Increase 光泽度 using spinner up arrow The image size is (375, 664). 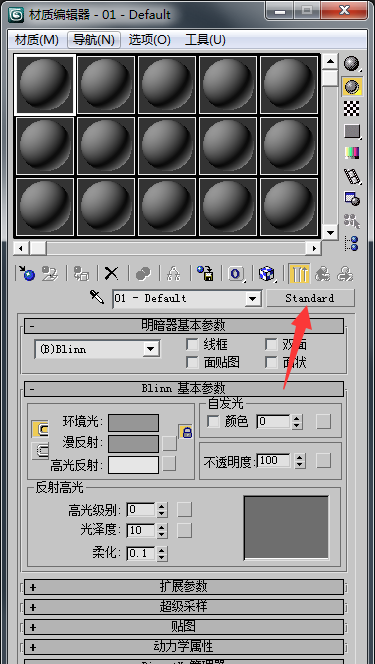pos(161,527)
